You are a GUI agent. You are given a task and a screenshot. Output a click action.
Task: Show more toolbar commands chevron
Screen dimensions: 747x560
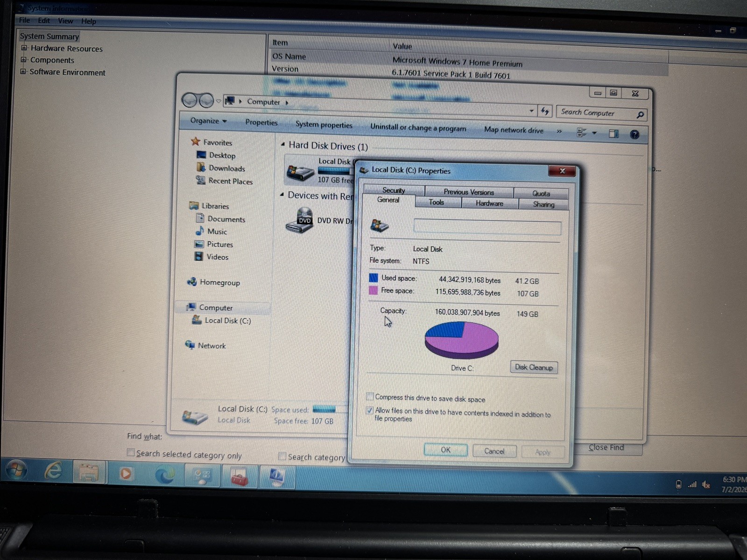(559, 132)
